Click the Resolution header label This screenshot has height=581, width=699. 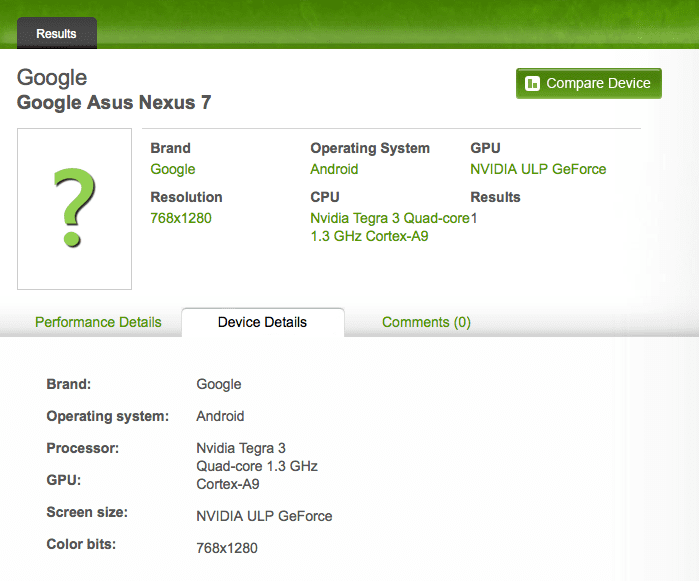pyautogui.click(x=186, y=197)
